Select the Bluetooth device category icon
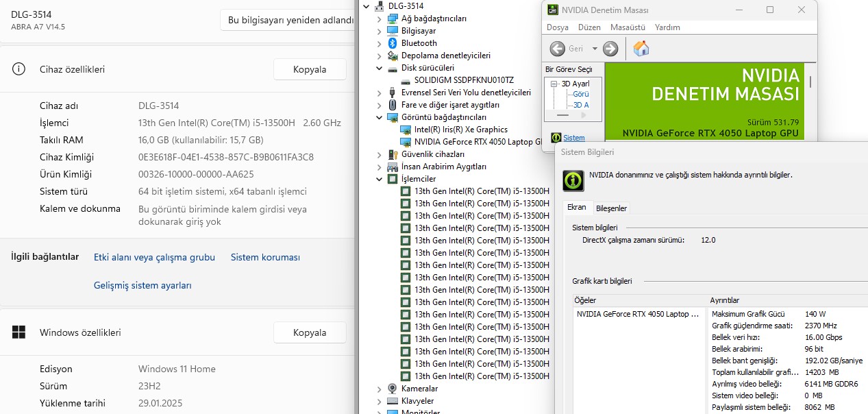Viewport: 868px width, 414px height. (393, 43)
